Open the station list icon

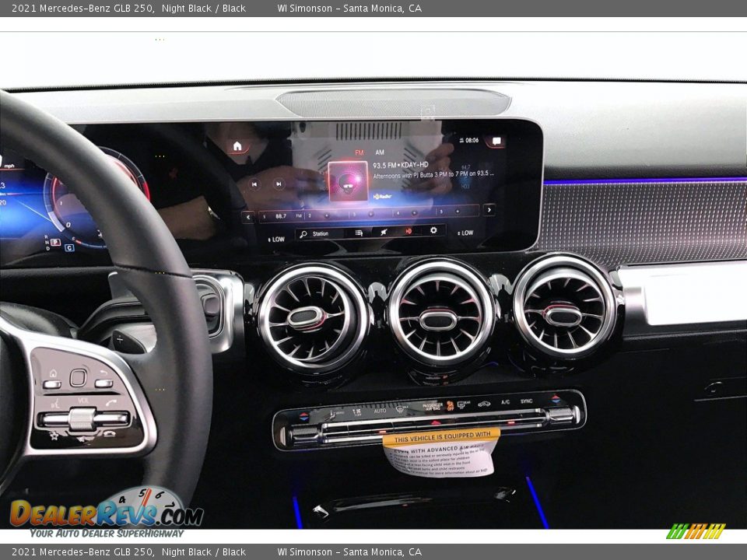(x=359, y=233)
